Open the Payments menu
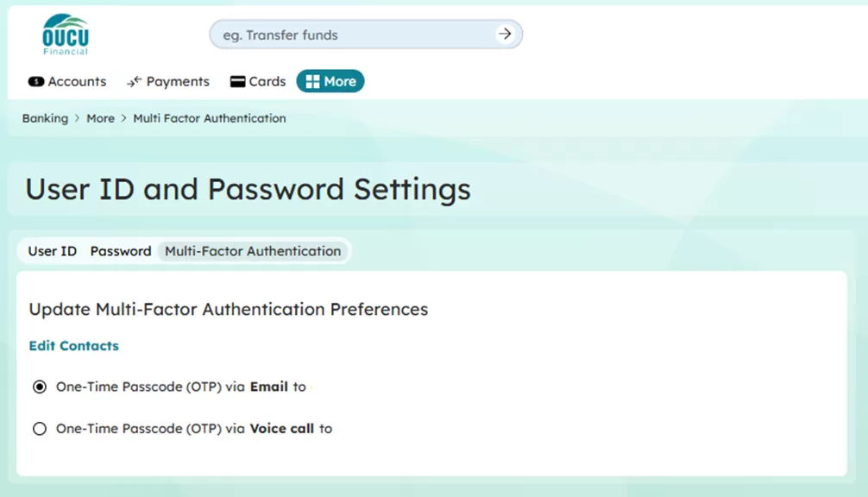The height and width of the screenshot is (497, 868). 178,82
